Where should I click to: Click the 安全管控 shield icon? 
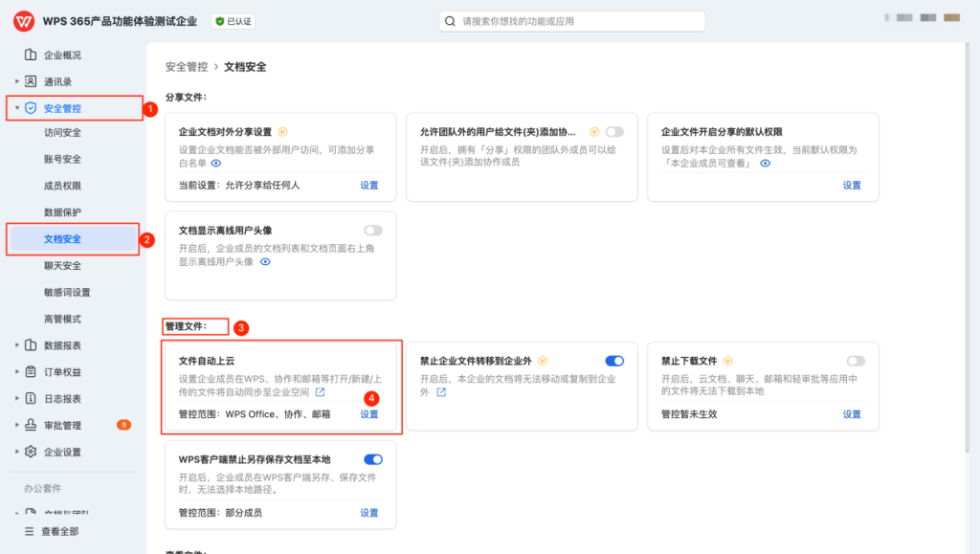click(x=30, y=108)
